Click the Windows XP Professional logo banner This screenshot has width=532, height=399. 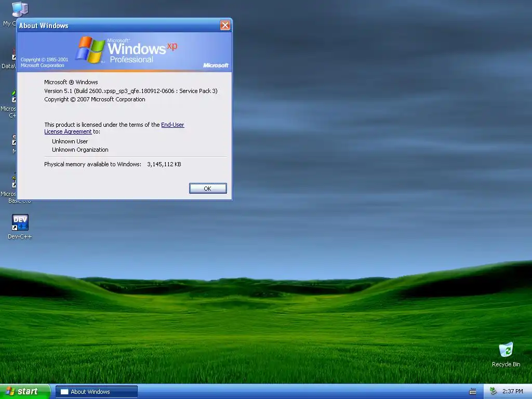(x=125, y=52)
